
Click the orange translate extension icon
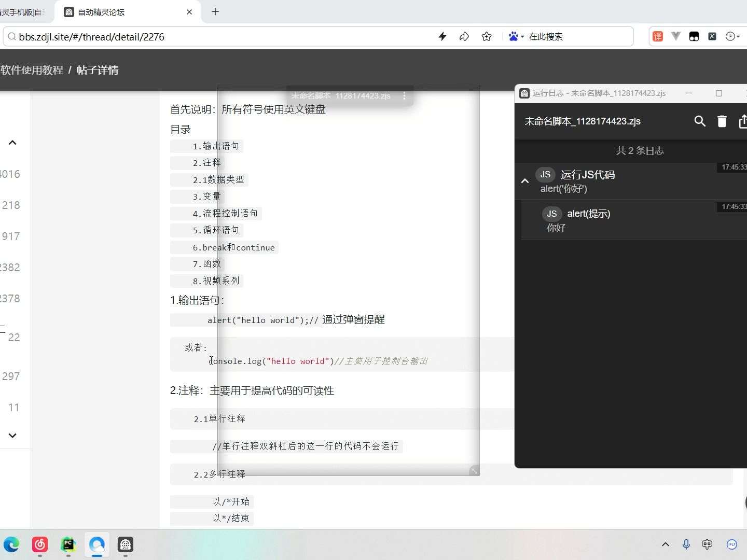pyautogui.click(x=658, y=36)
